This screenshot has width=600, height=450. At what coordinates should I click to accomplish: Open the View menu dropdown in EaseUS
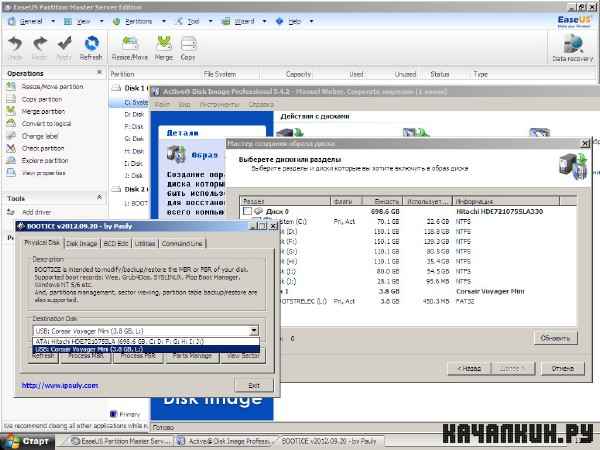point(83,21)
